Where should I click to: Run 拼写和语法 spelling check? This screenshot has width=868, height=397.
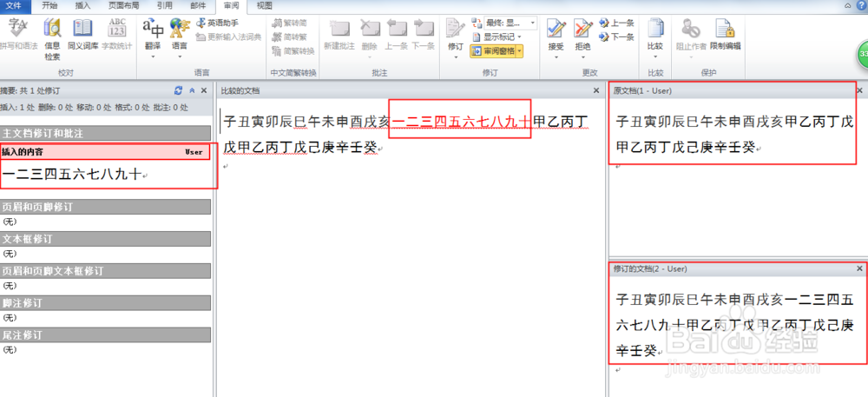coord(19,36)
